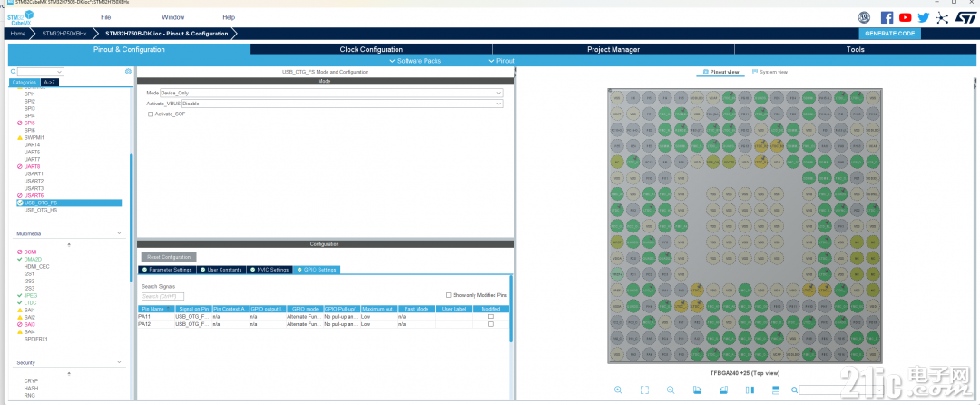Image resolution: width=980 pixels, height=405 pixels.
Task: Expand the Pinout dropdown menu
Action: tap(501, 61)
